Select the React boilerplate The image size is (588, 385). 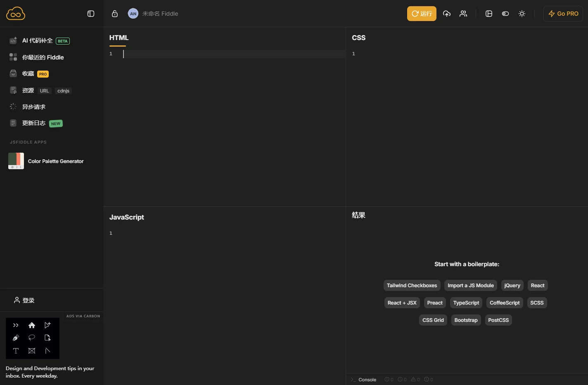coord(538,286)
